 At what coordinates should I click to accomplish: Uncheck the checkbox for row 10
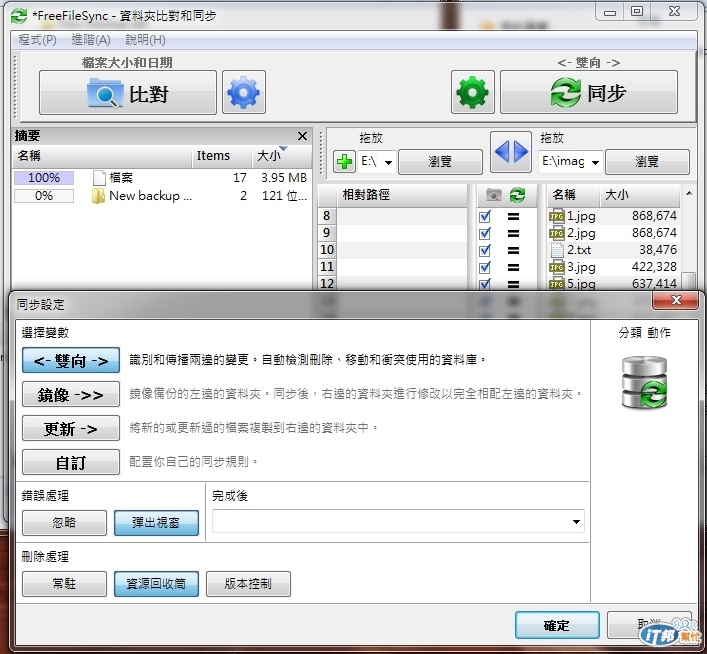click(485, 251)
